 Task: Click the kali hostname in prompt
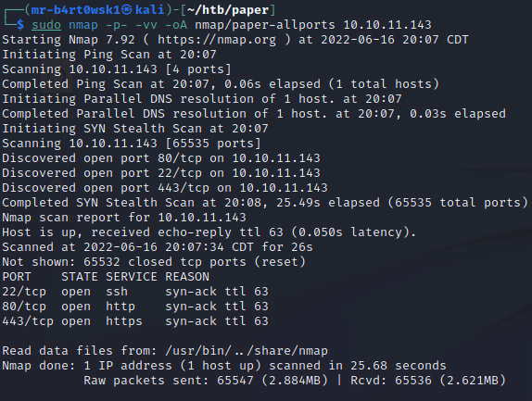[150, 10]
